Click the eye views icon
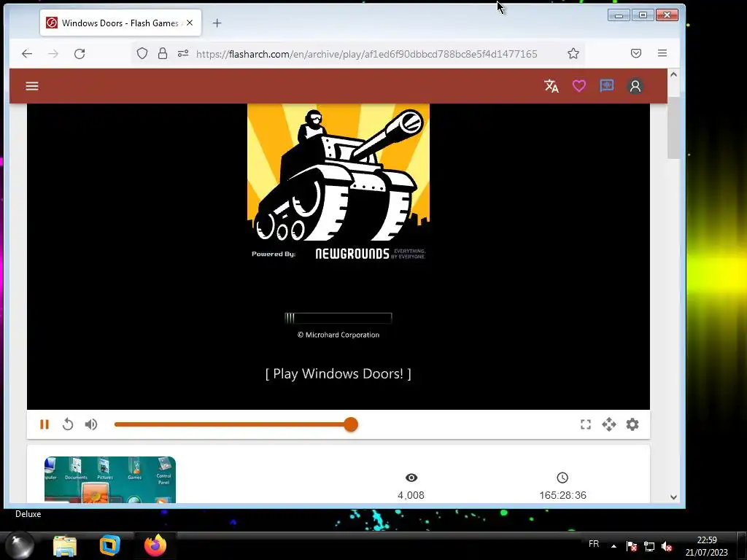This screenshot has height=560, width=747. coord(411,478)
